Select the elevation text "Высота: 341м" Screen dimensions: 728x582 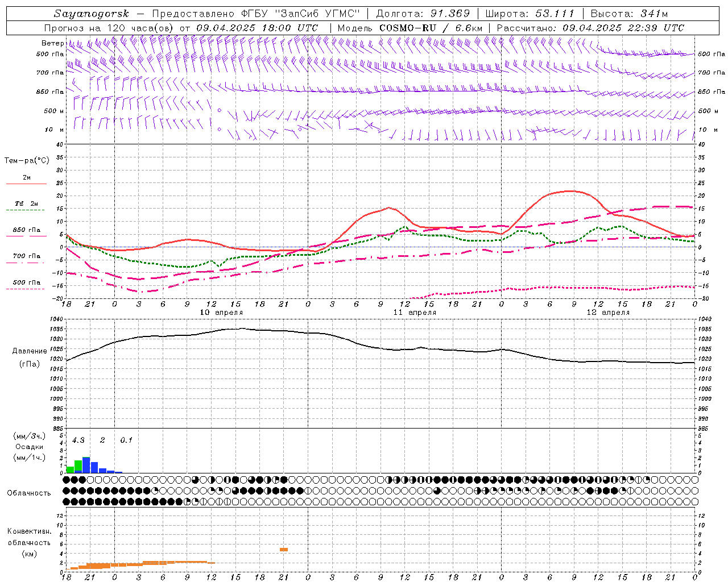click(629, 14)
